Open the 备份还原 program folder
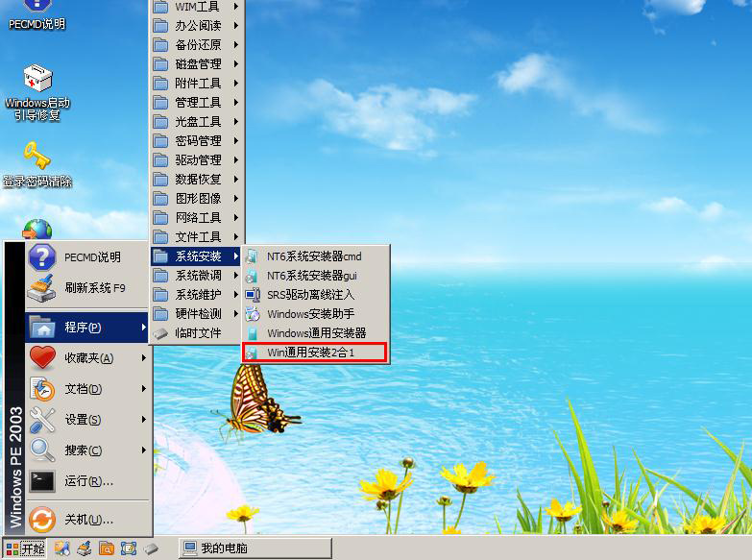 [196, 44]
